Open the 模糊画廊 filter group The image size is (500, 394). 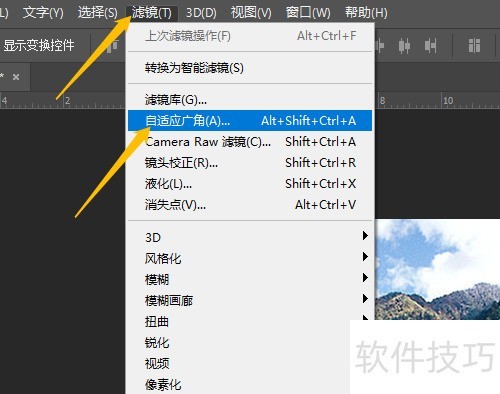click(250, 300)
